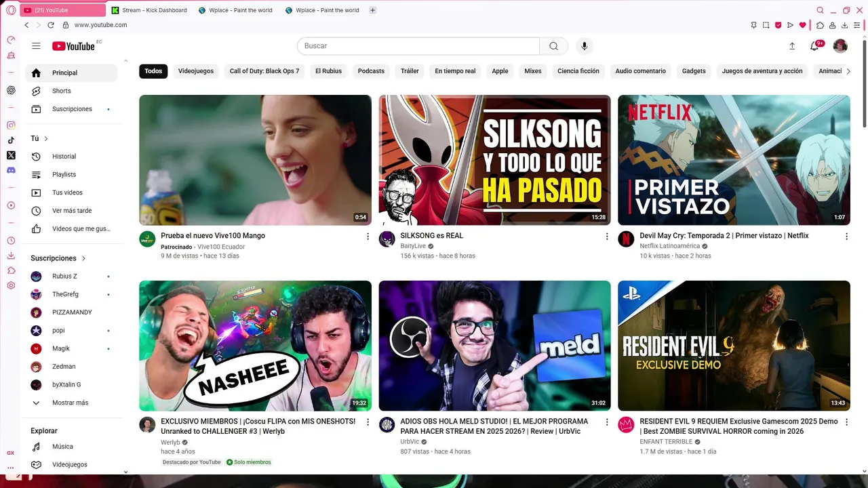Viewport: 868px width, 488px height.
Task: Select the 'Ciencia ficción' filter chip
Action: (x=578, y=71)
